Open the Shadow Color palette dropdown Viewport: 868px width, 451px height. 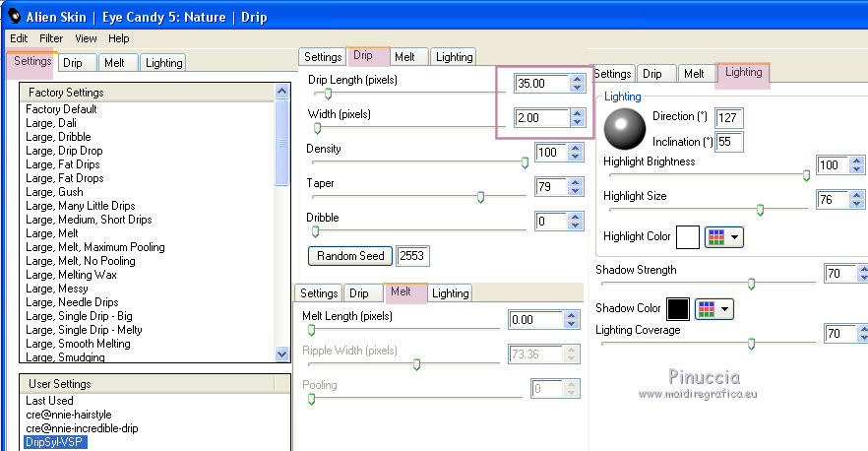coord(714,309)
